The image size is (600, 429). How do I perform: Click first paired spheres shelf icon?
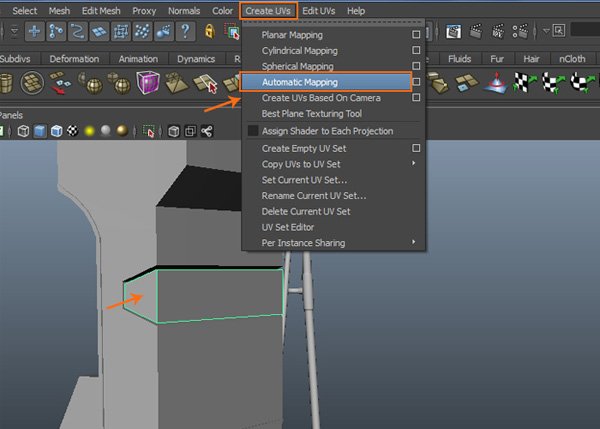[x=90, y=83]
